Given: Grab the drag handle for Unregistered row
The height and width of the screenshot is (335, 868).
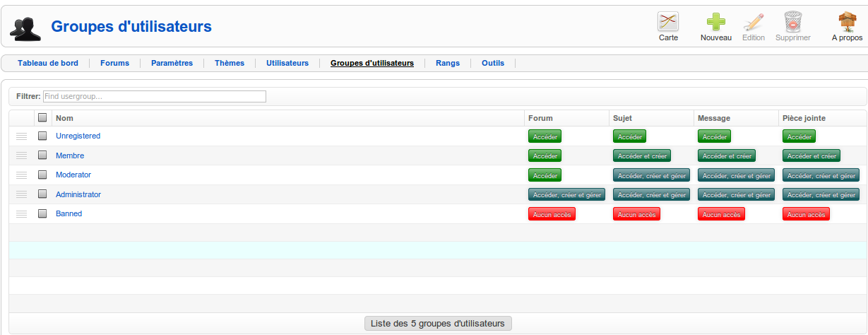Looking at the screenshot, I should coord(21,136).
